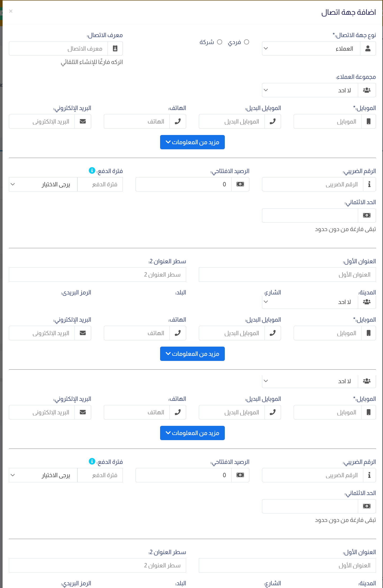Click the first الرقم الضريبي input field
This screenshot has height=588, width=383.
313,184
